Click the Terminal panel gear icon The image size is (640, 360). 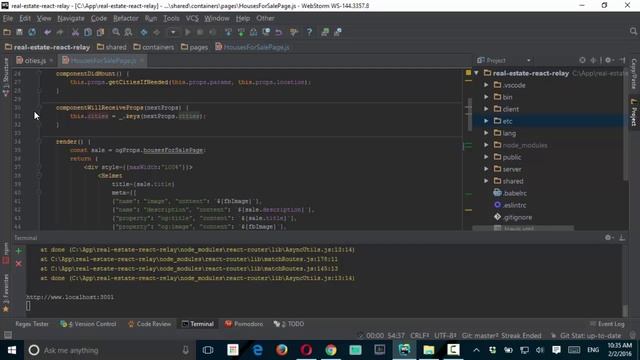click(x=609, y=238)
